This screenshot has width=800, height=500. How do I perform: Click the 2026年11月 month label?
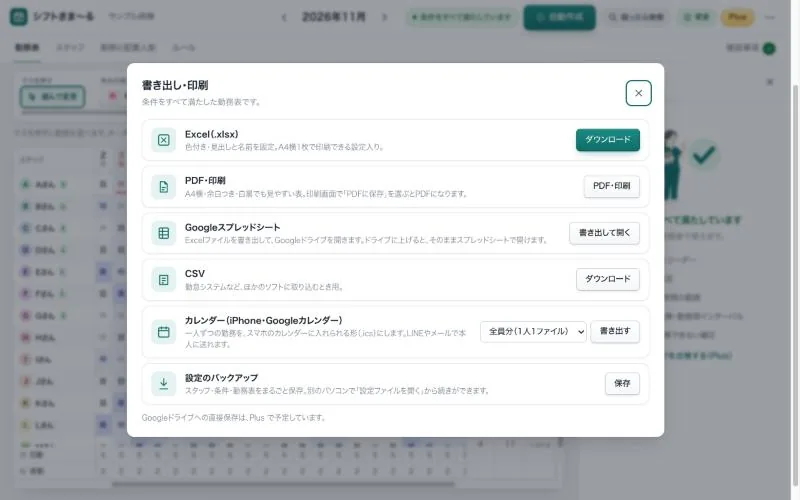[x=334, y=17]
